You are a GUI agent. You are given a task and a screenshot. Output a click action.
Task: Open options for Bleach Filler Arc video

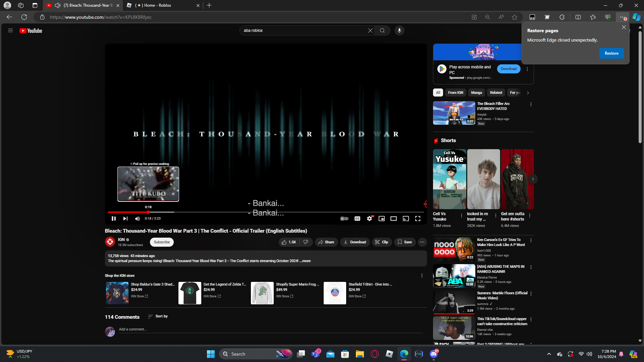click(531, 104)
